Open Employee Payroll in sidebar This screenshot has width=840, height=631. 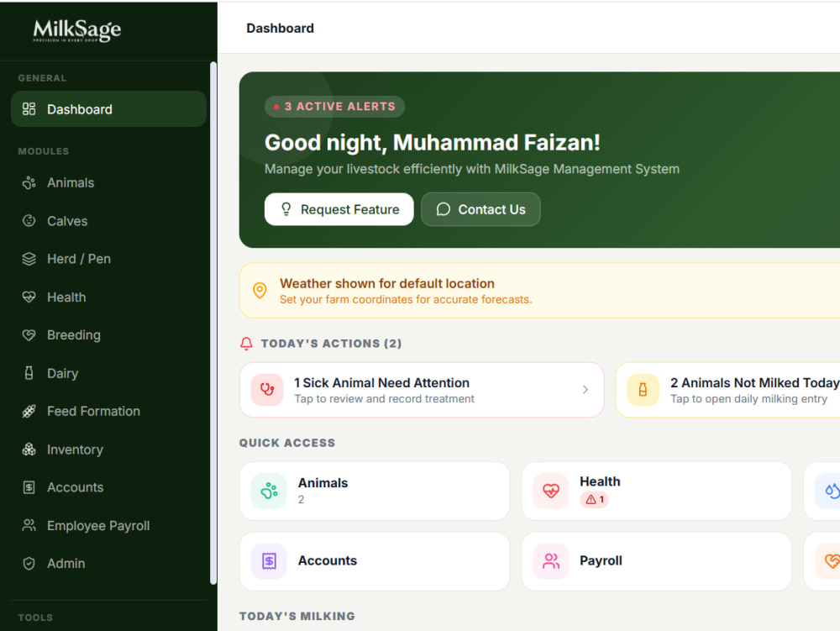coord(108,525)
